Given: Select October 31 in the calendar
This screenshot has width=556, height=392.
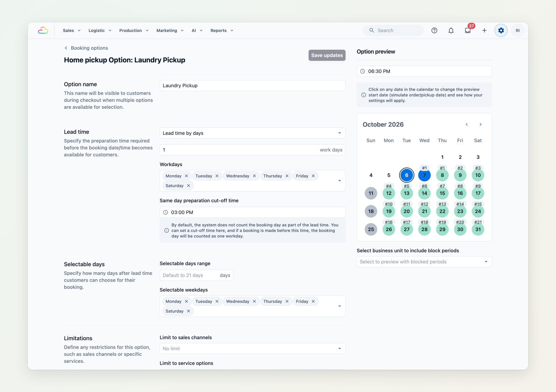Looking at the screenshot, I should [x=478, y=229].
